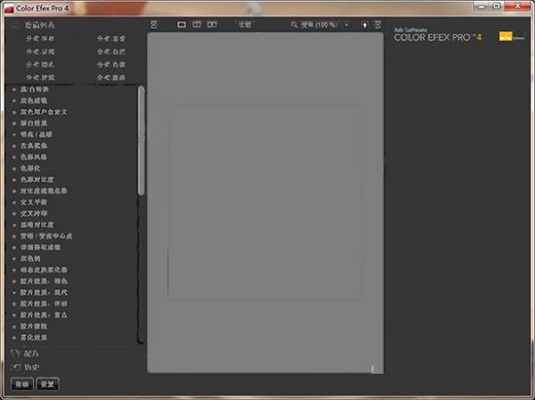Screen dimensions: 535x400
Task: Select the 分类:所有 category tab
Action: click(x=40, y=39)
